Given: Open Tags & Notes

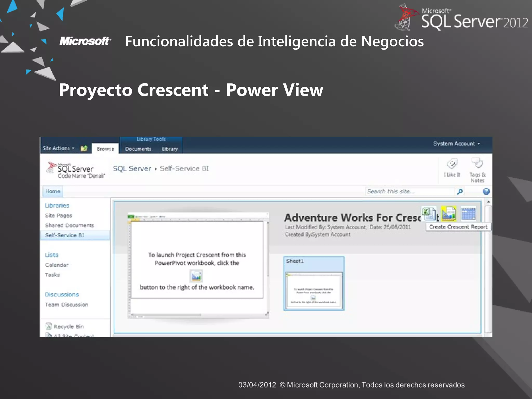Looking at the screenshot, I should tap(477, 170).
